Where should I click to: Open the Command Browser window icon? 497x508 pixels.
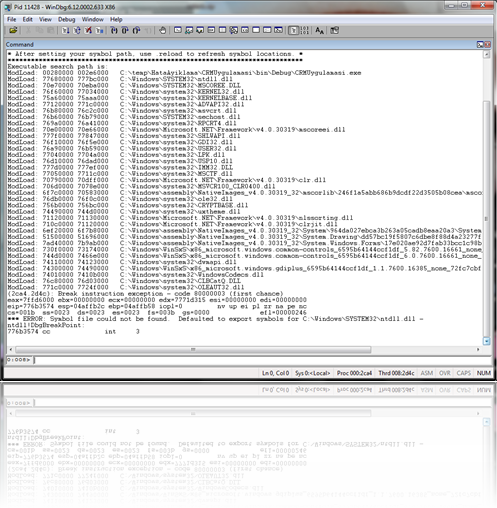click(278, 30)
